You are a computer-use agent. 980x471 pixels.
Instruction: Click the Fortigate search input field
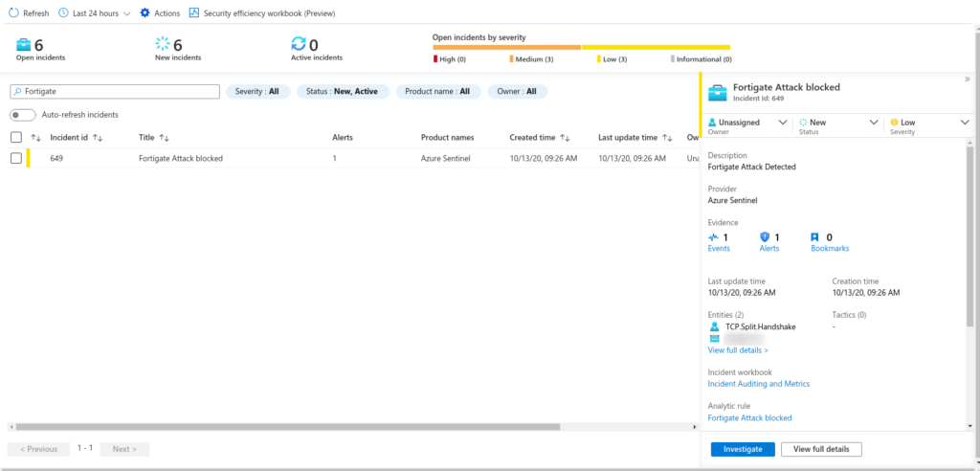click(115, 91)
